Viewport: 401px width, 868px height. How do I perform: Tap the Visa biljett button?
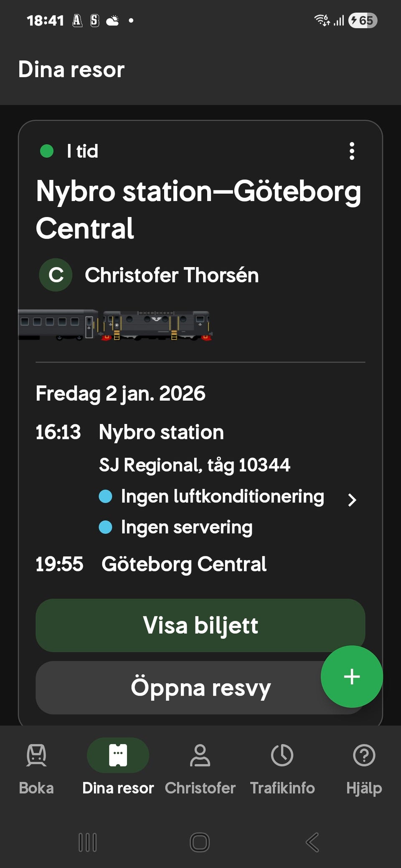point(200,625)
